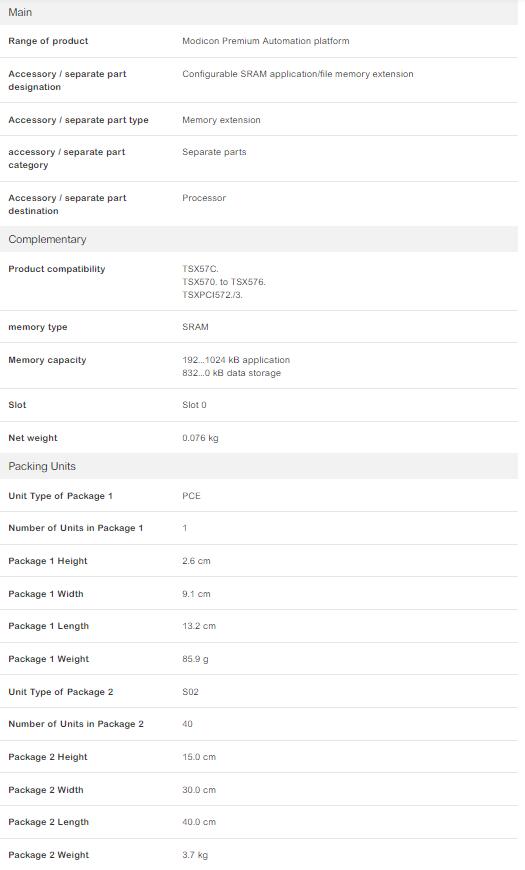Viewport: 525px width, 870px height.
Task: Click the Configurable SRAM application/file memory extension value
Action: [x=297, y=74]
